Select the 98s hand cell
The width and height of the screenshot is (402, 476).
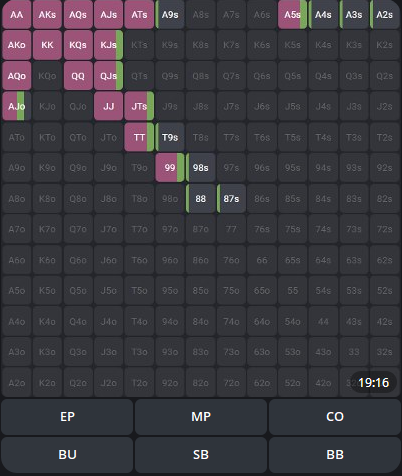click(201, 168)
